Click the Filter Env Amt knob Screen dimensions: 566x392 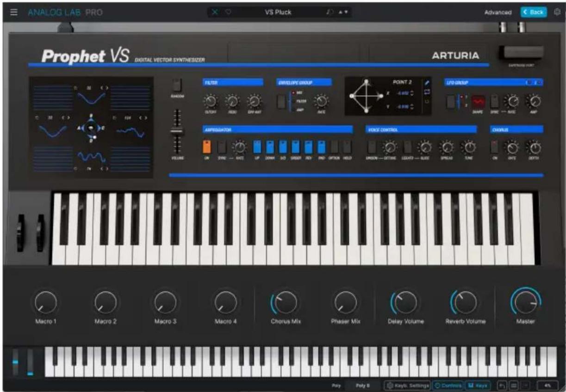(x=254, y=101)
